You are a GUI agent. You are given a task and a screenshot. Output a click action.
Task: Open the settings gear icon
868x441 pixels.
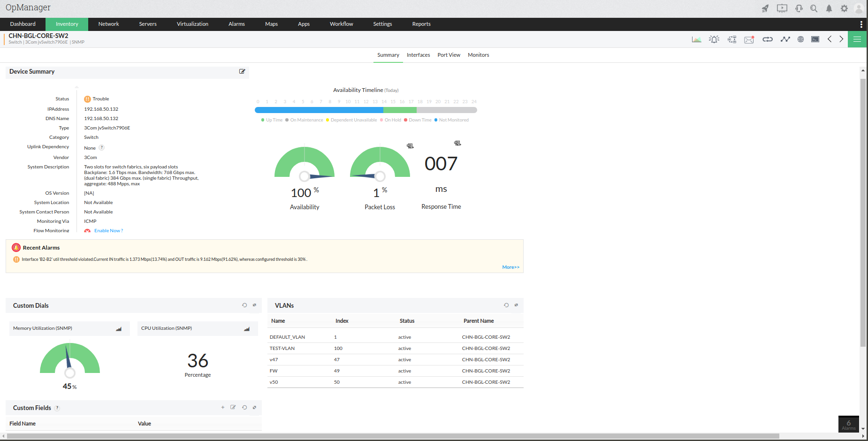point(844,8)
